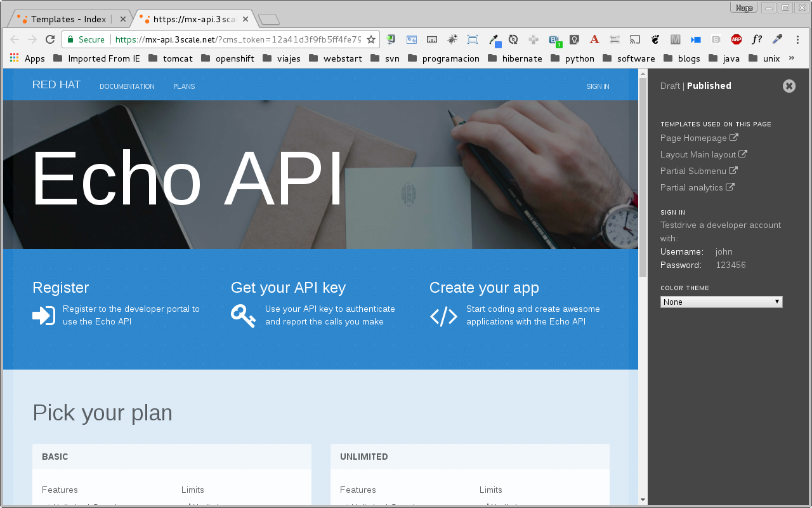This screenshot has width=812, height=508.
Task: Open the viajes bookmarks folder
Action: click(281, 58)
